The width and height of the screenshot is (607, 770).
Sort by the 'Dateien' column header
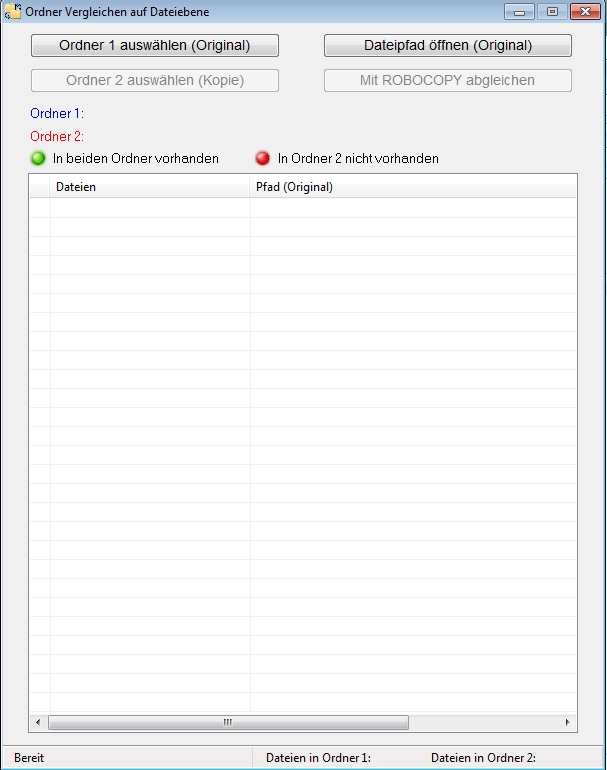tap(150, 187)
